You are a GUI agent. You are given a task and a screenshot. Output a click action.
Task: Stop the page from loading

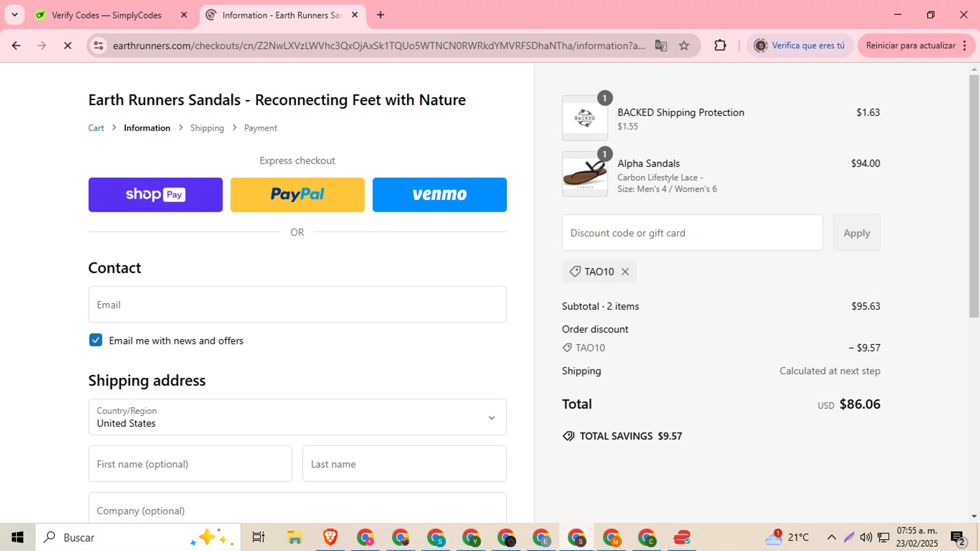coord(67,46)
